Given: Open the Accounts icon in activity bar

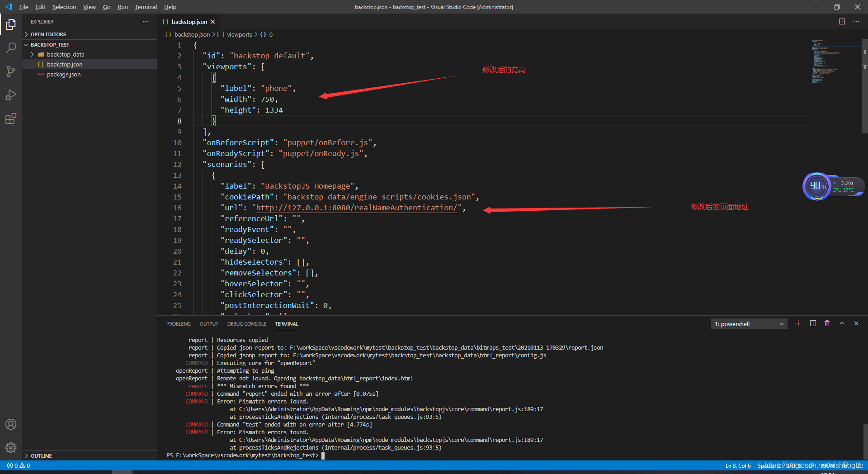Looking at the screenshot, I should [x=11, y=424].
